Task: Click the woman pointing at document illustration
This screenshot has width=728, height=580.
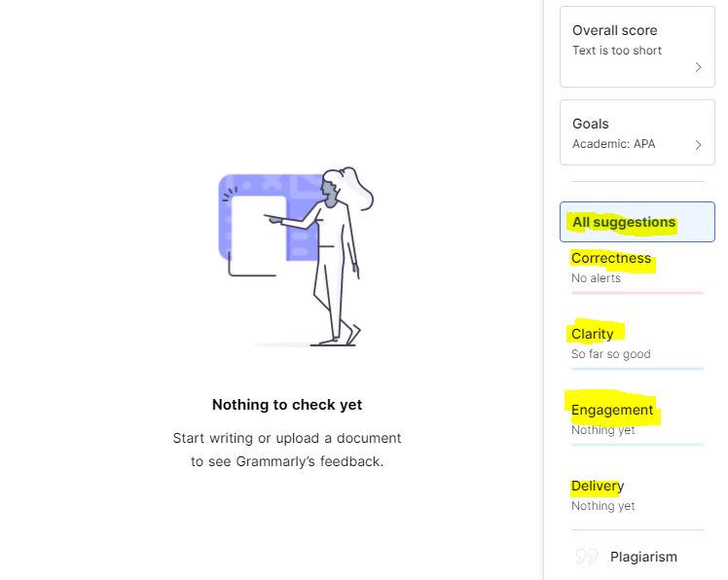Action: [296, 257]
